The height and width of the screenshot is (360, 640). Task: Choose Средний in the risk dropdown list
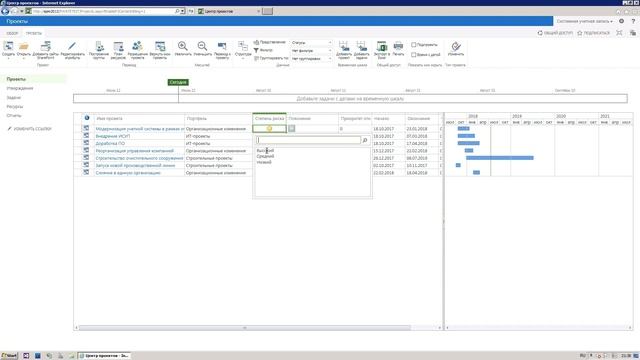265,156
